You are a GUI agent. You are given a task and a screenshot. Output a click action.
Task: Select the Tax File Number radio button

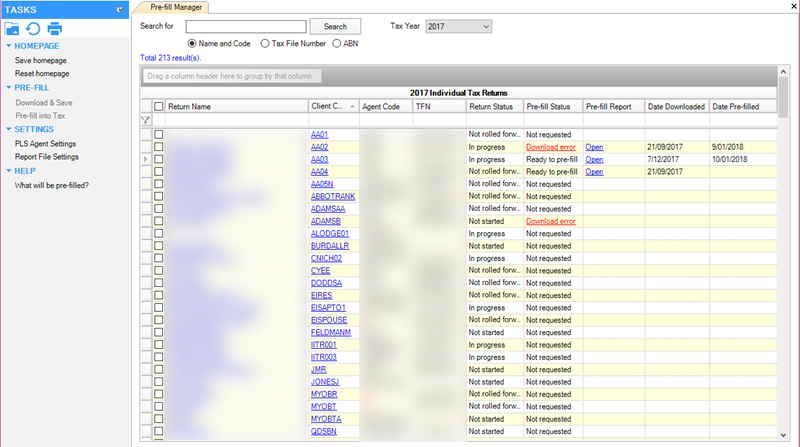coord(265,44)
